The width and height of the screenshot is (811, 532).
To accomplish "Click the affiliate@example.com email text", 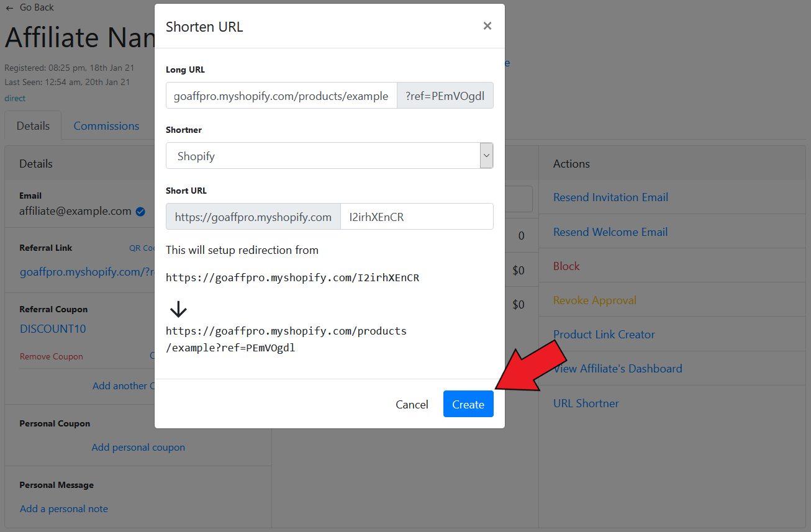I will tap(75, 211).
